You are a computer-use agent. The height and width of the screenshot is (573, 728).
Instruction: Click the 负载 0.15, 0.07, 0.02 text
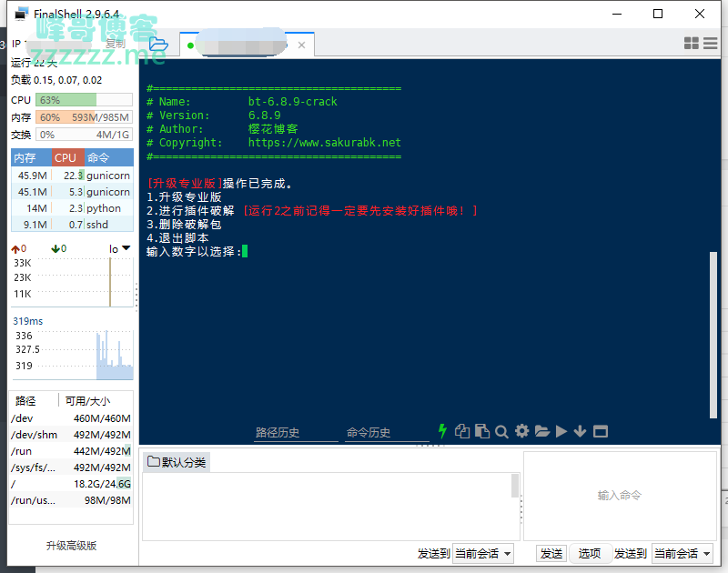pyautogui.click(x=56, y=80)
